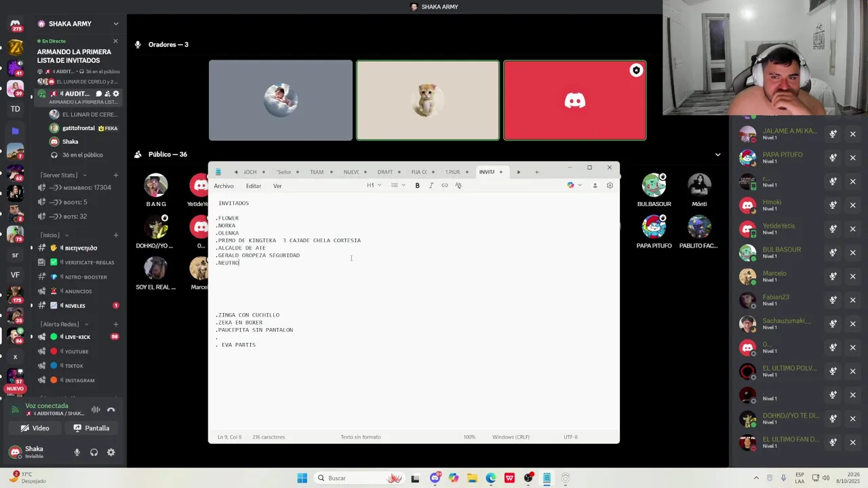Toggle Video camera in Discord
The image size is (868, 488).
[x=35, y=428]
